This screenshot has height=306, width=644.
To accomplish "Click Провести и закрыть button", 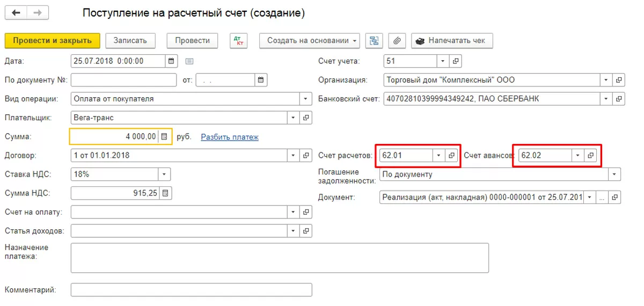I will tap(52, 41).
